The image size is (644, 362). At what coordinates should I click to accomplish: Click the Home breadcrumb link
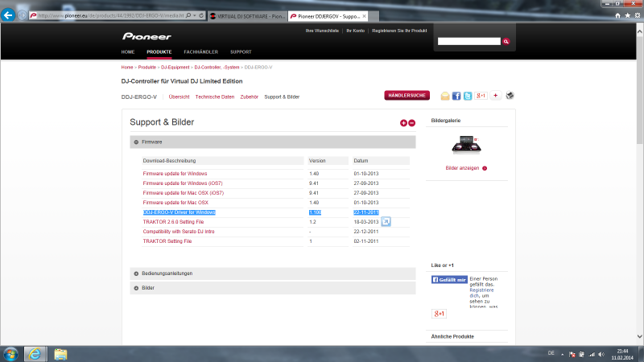pyautogui.click(x=127, y=68)
